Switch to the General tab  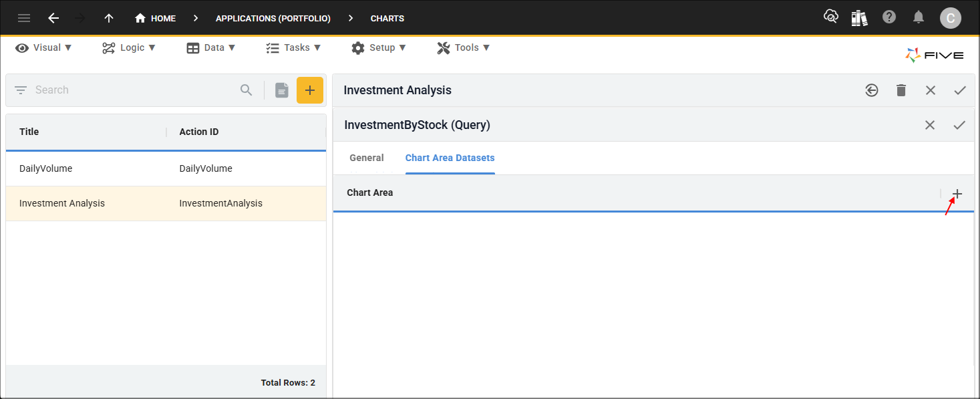tap(366, 158)
